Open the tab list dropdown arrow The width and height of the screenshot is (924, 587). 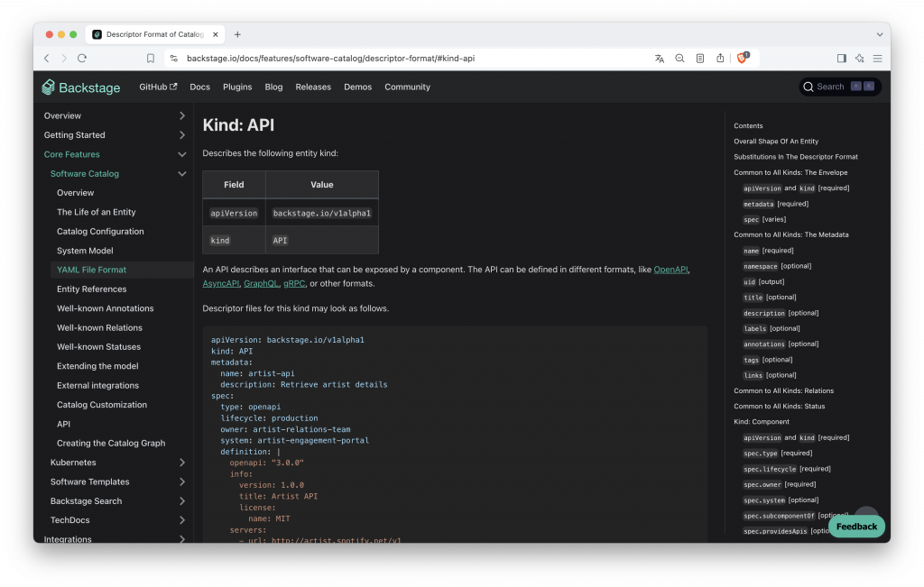click(879, 35)
